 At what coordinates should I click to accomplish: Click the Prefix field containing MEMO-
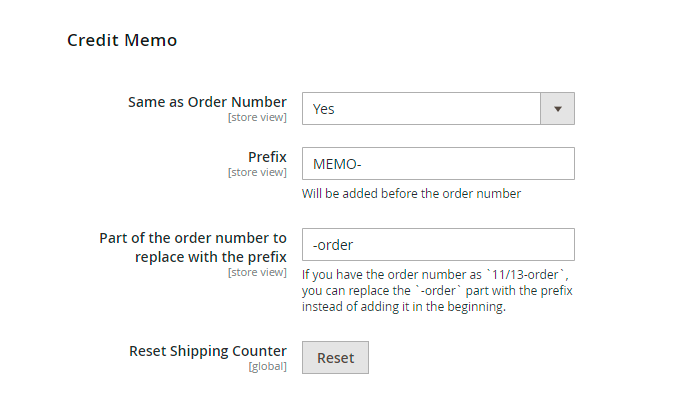437,164
